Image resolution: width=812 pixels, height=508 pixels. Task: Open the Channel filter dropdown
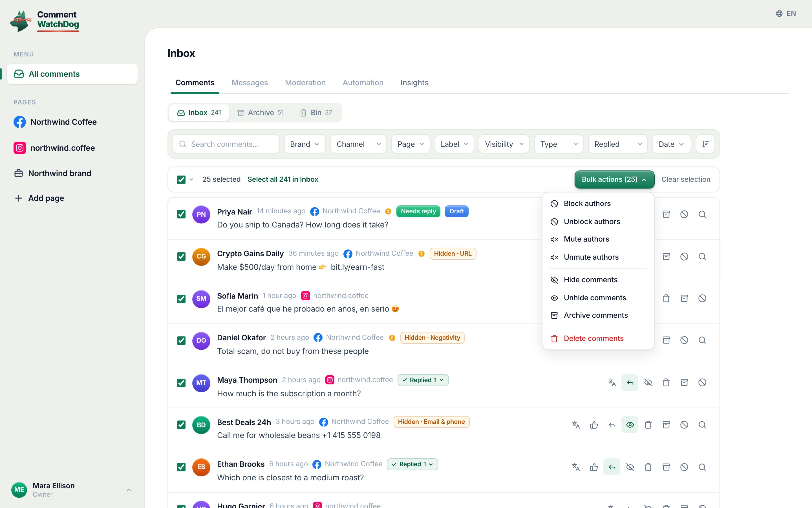point(358,144)
